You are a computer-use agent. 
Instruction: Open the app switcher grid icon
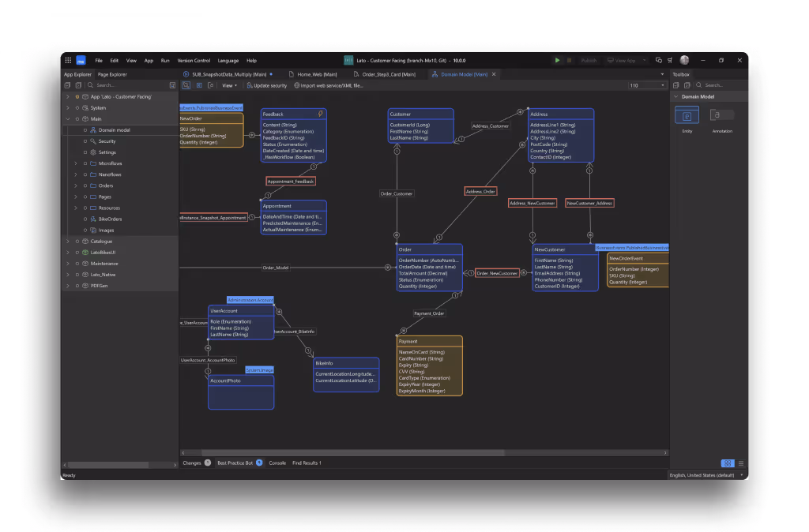click(68, 60)
